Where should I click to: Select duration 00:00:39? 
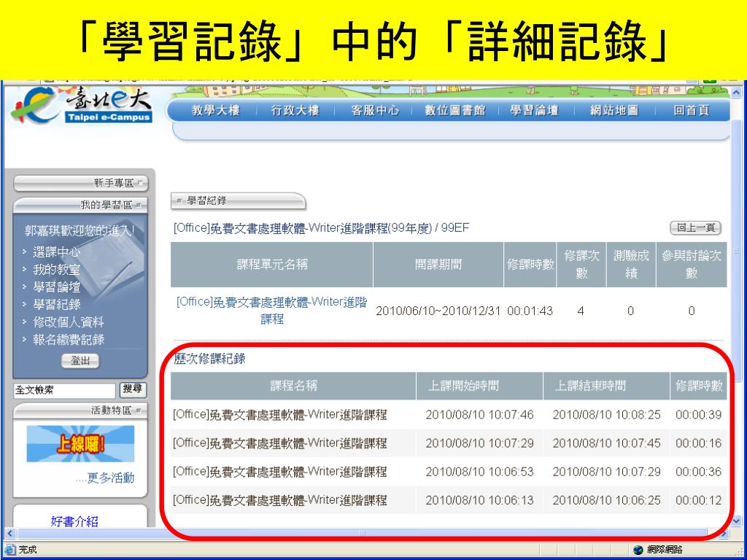tap(698, 415)
